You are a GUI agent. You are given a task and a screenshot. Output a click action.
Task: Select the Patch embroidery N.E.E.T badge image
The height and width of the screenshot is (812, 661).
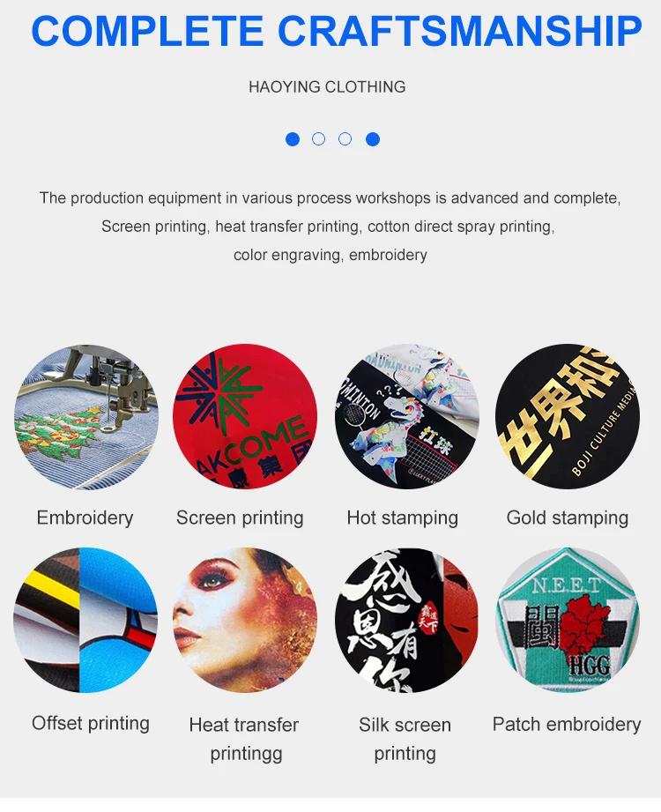[x=568, y=620]
